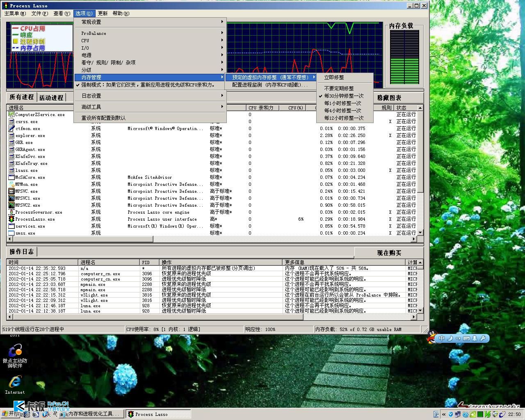Click the yellow 进程抑制 legend entry
525x420 pixels.
(29, 41)
